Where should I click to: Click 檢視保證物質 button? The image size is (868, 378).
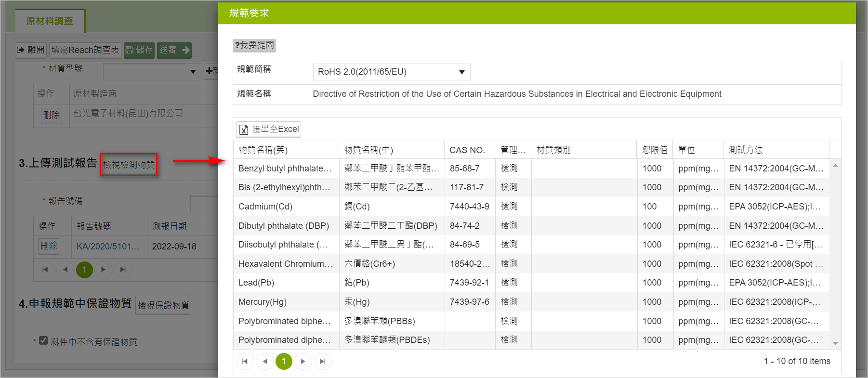(x=163, y=305)
